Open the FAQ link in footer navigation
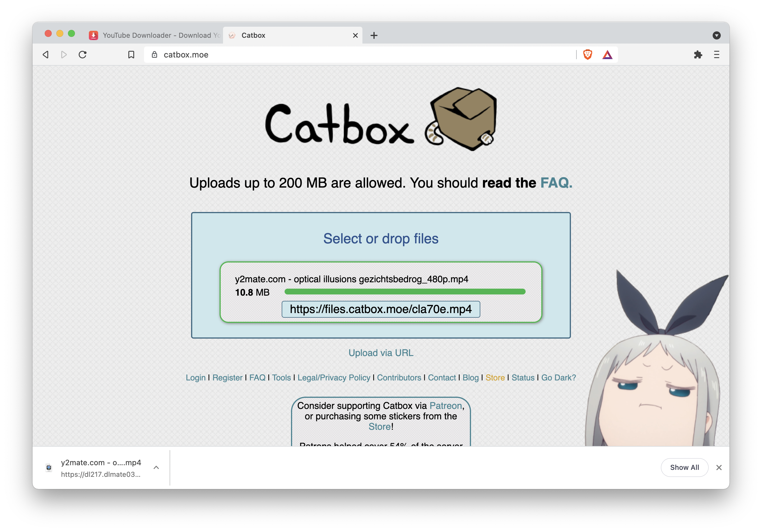 (257, 377)
